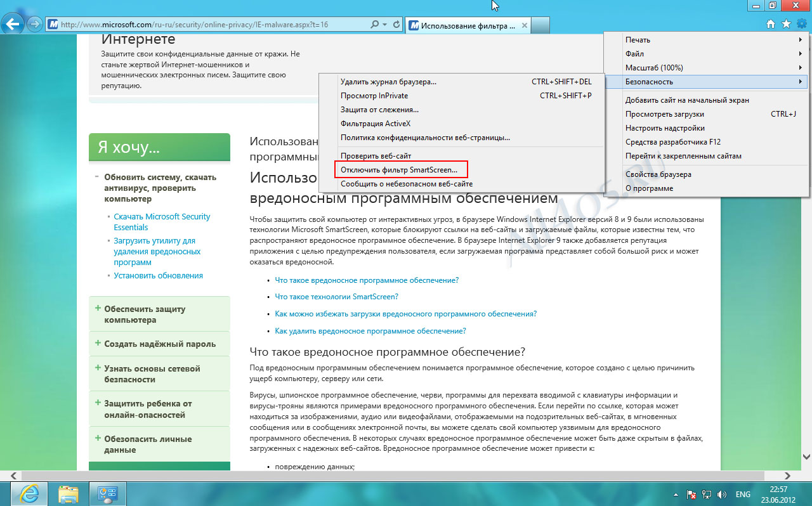
Task: Click the Refresh page icon
Action: click(x=397, y=24)
